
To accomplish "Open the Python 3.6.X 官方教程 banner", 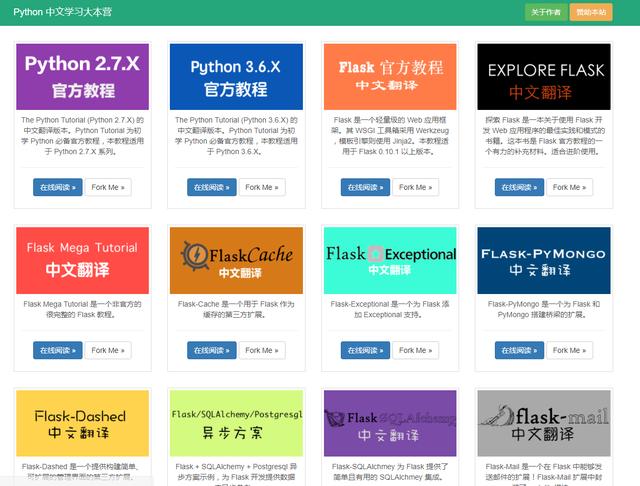I will 236,77.
